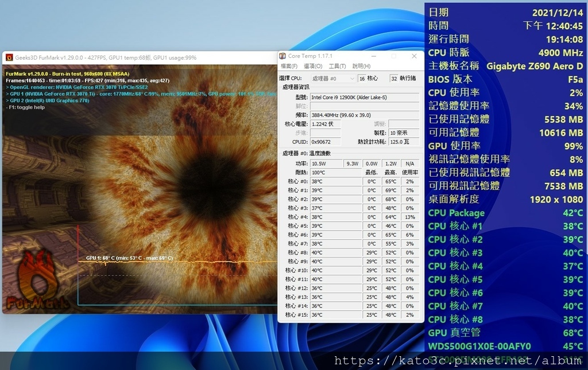Click the 熱設計功耗 field 125.0 瓦
This screenshot has width=588, height=370.
pos(404,142)
